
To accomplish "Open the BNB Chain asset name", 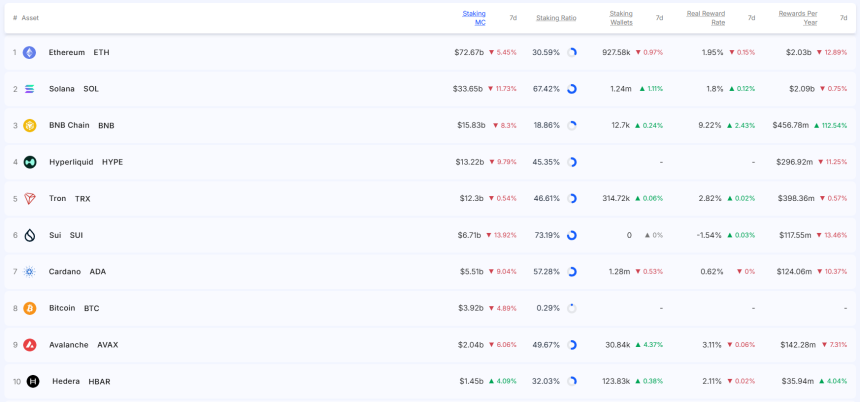I will (x=69, y=126).
